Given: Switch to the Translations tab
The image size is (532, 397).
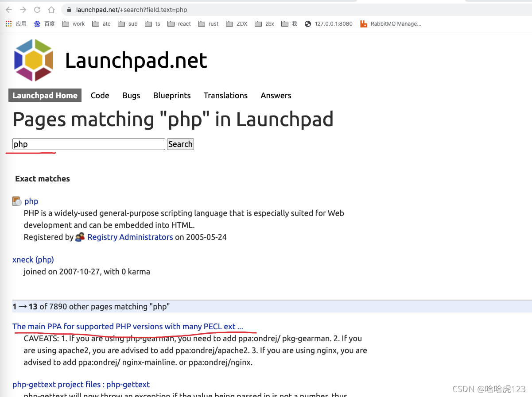Looking at the screenshot, I should (225, 95).
